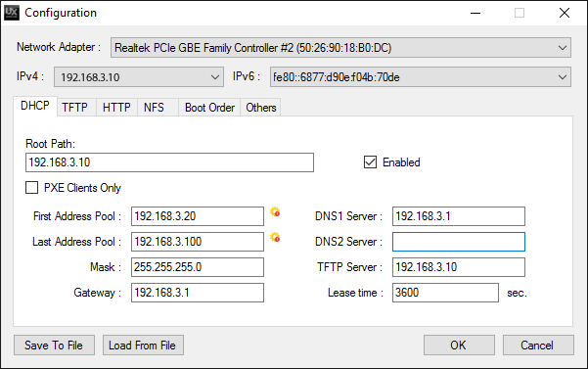Click the Load From File button
The height and width of the screenshot is (369, 588).
click(143, 345)
